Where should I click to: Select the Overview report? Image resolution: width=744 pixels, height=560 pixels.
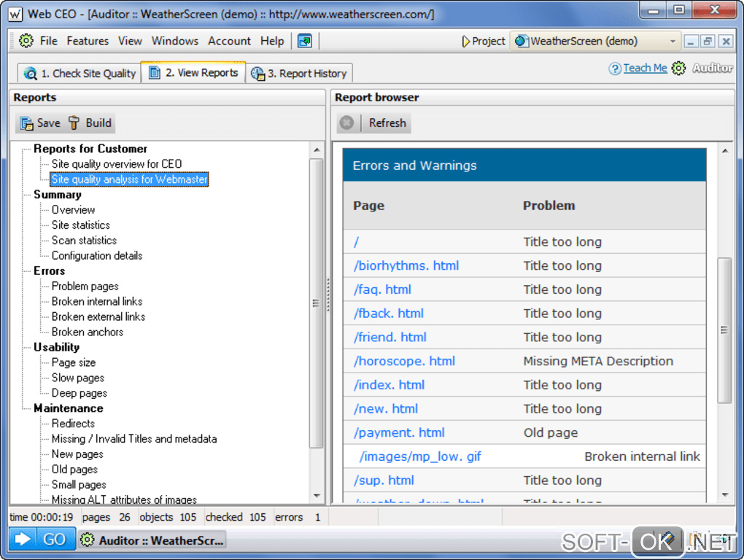[73, 209]
